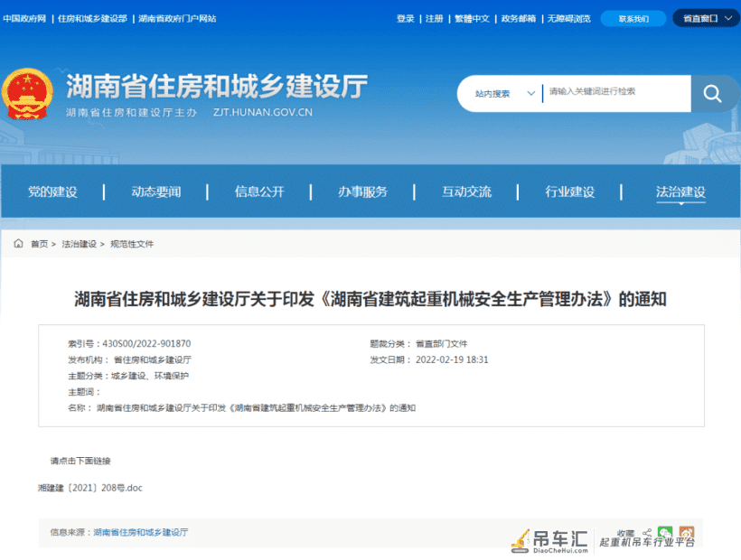Download the 湘建建〔2021〕208号.doc attachment
741x560 pixels.
[90, 488]
